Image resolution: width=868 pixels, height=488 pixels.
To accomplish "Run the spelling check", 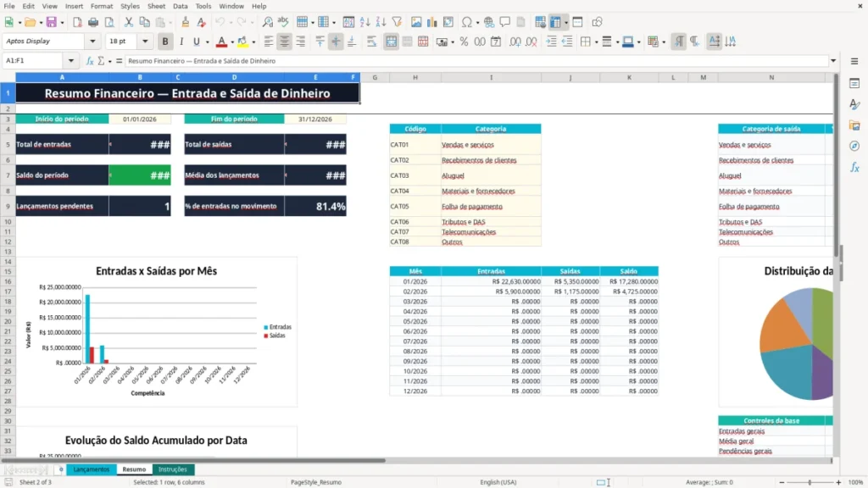I will pyautogui.click(x=283, y=22).
